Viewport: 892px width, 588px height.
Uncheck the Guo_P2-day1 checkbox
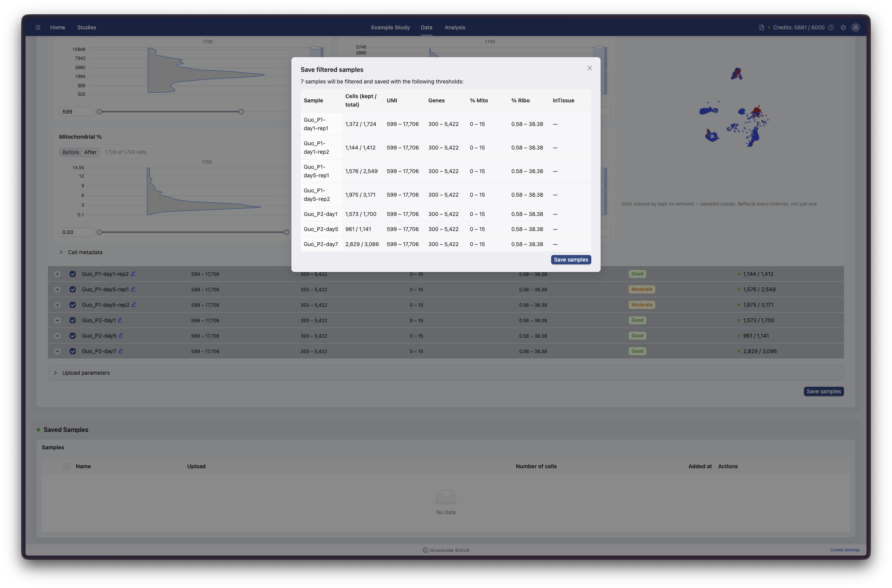tap(73, 320)
